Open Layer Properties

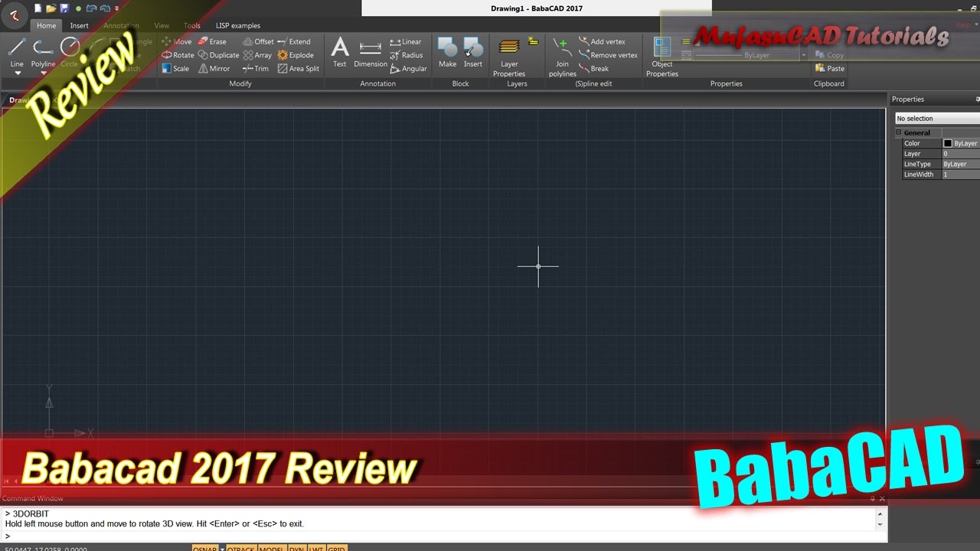pos(509,57)
